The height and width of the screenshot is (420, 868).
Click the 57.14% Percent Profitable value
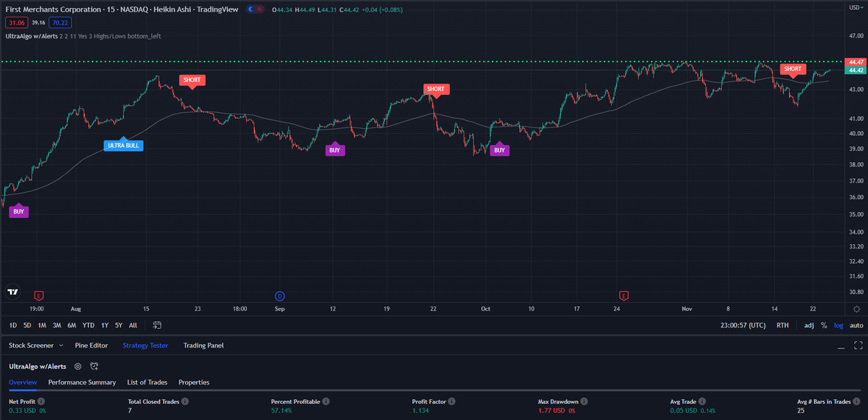282,411
